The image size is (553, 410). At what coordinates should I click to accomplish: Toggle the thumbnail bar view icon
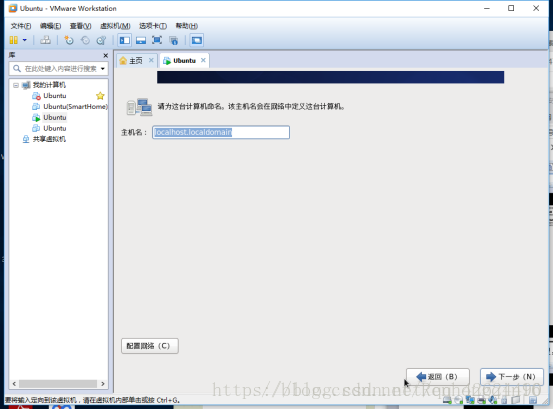tap(141, 40)
